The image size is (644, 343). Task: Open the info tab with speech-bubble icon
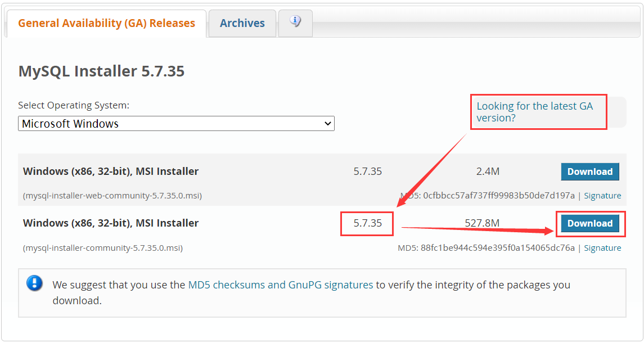point(295,22)
